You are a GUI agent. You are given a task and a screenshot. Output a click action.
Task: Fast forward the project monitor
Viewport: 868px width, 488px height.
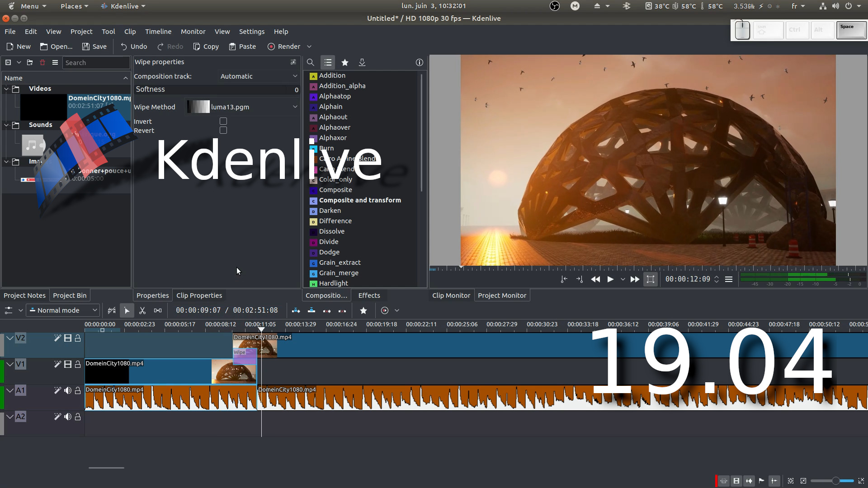[x=635, y=279]
